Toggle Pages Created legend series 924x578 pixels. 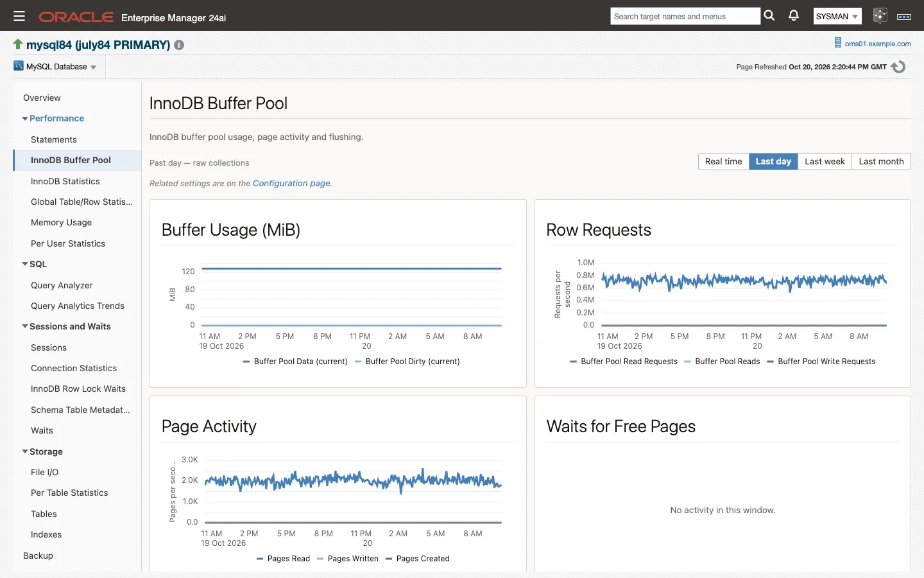click(x=418, y=559)
